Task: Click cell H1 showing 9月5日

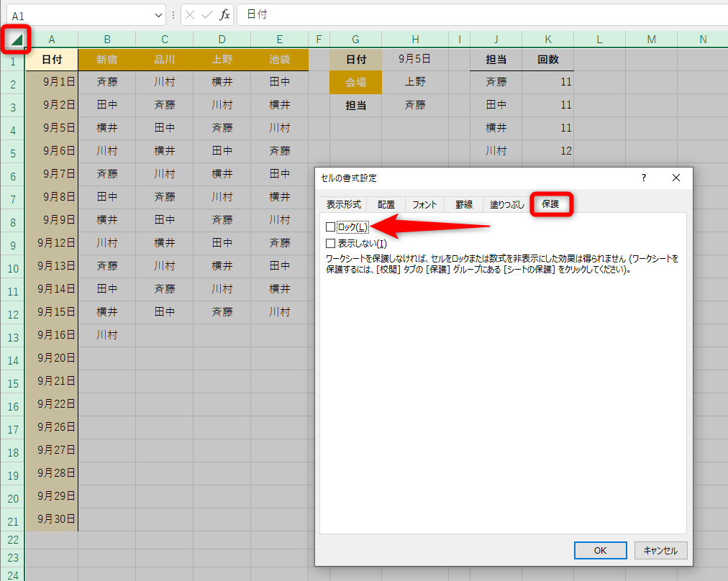Action: pos(415,60)
